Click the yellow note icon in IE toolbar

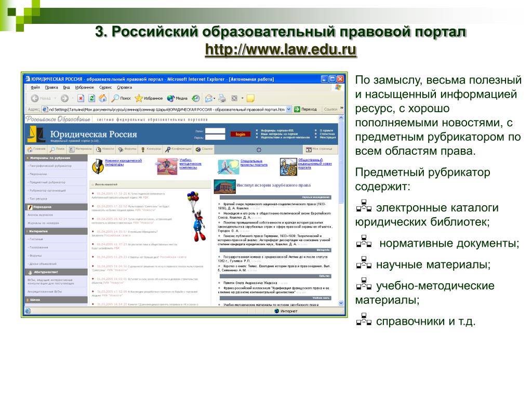[250, 98]
